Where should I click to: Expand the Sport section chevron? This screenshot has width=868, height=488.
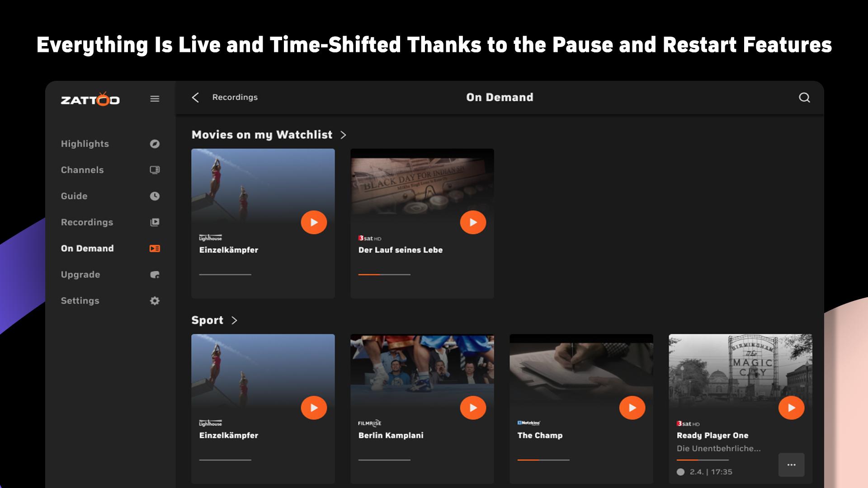pos(234,320)
